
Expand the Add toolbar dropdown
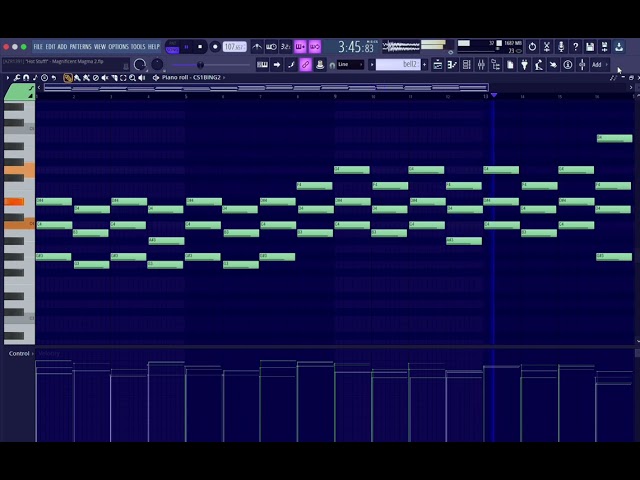tap(599, 64)
